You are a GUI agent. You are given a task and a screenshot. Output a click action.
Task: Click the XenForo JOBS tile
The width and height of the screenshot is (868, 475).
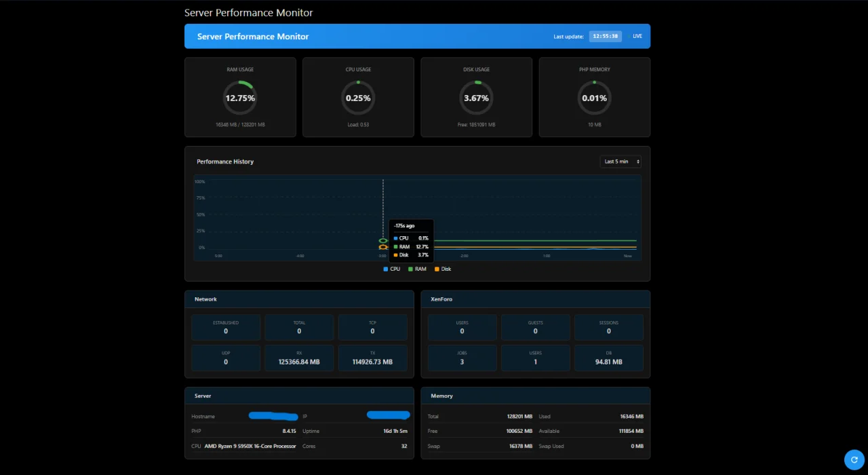(462, 358)
